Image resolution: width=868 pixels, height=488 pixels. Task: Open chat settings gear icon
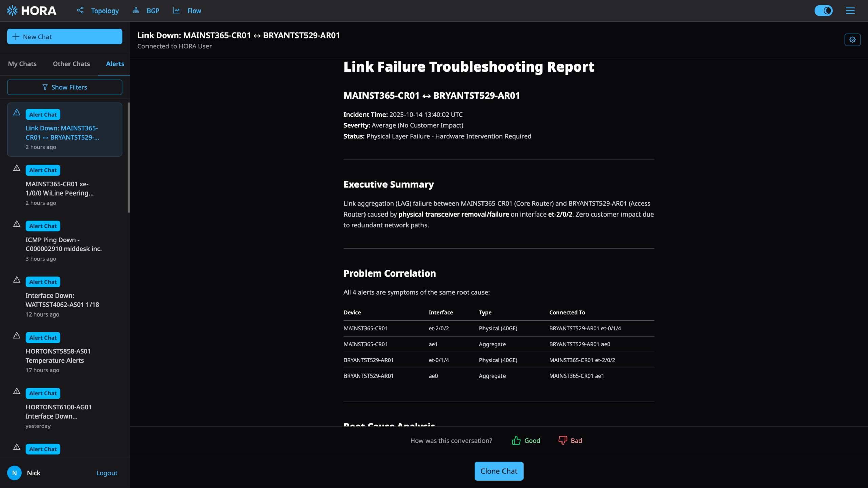pyautogui.click(x=852, y=40)
